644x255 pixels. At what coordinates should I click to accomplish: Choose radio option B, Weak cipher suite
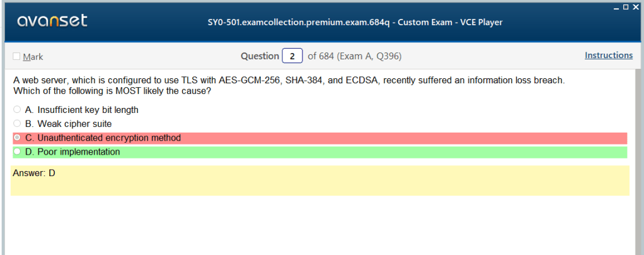coord(17,124)
